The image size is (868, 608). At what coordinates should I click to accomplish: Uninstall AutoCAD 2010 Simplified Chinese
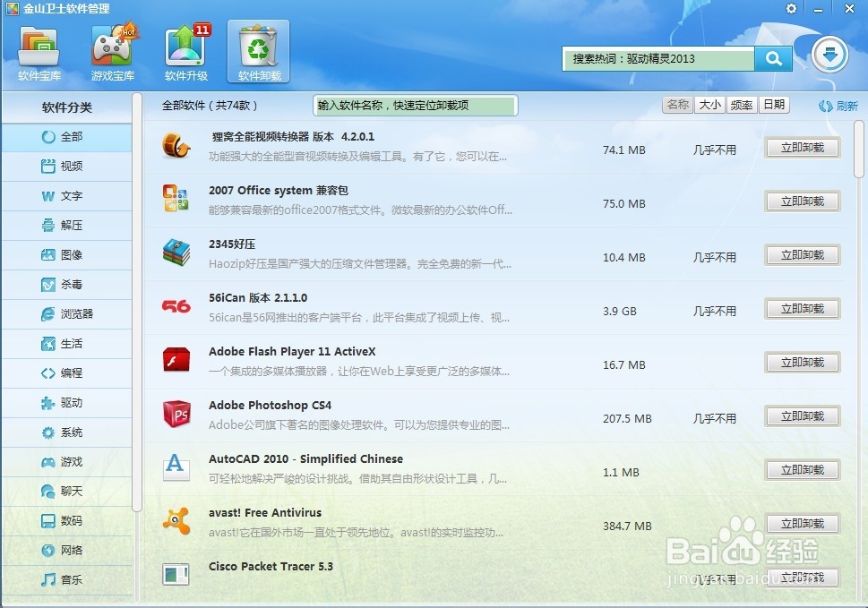pyautogui.click(x=802, y=470)
